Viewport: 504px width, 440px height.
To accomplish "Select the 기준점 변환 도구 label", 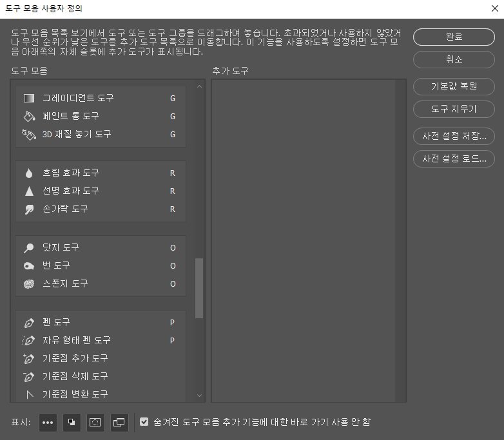I will (x=75, y=394).
